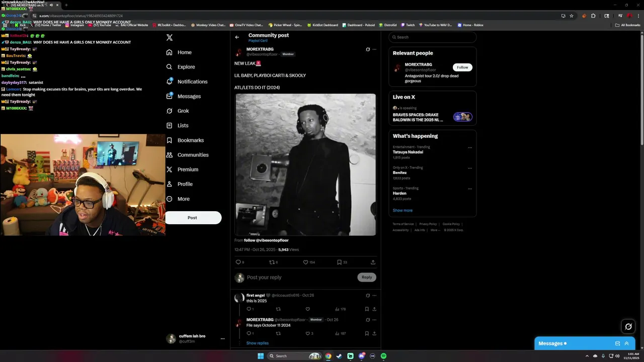Click reply icon with 9 replies
Image resolution: width=644 pixels, height=362 pixels.
[x=240, y=262]
